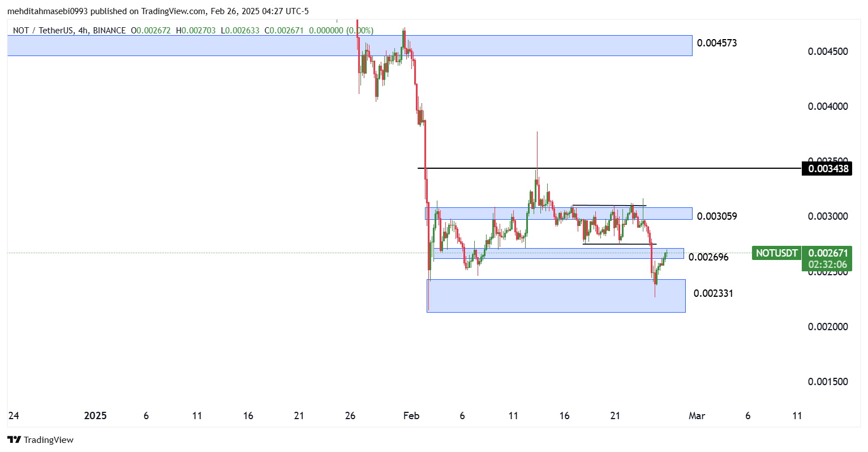Click the 0.004000 price axis label
The width and height of the screenshot is (868, 452).
click(x=828, y=106)
